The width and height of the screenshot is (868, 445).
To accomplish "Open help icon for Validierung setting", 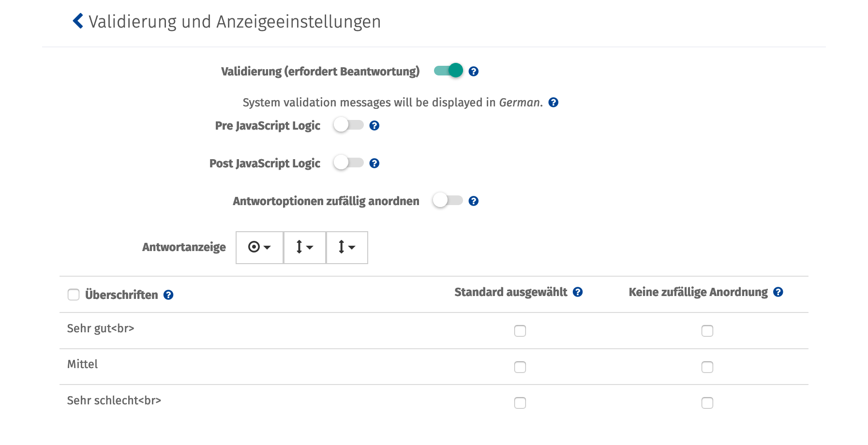I will [474, 72].
